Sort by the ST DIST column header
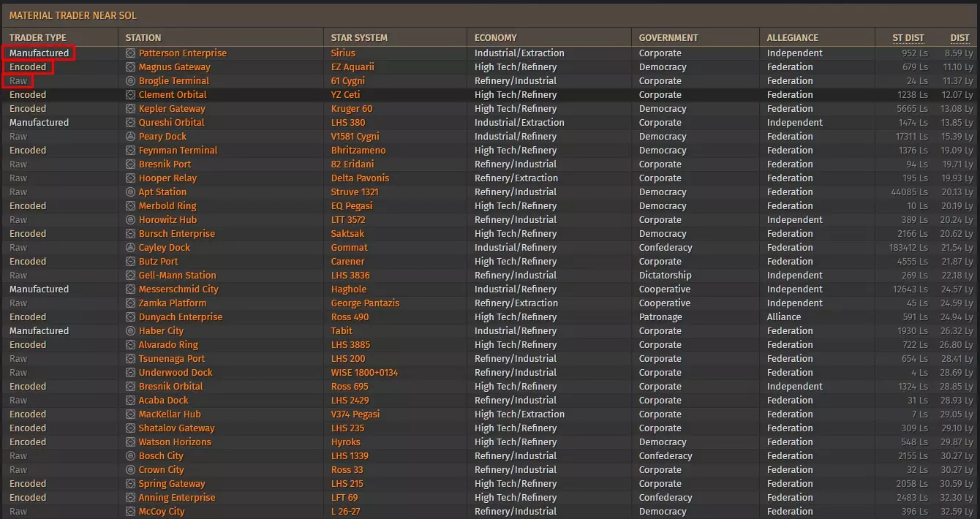 908,38
